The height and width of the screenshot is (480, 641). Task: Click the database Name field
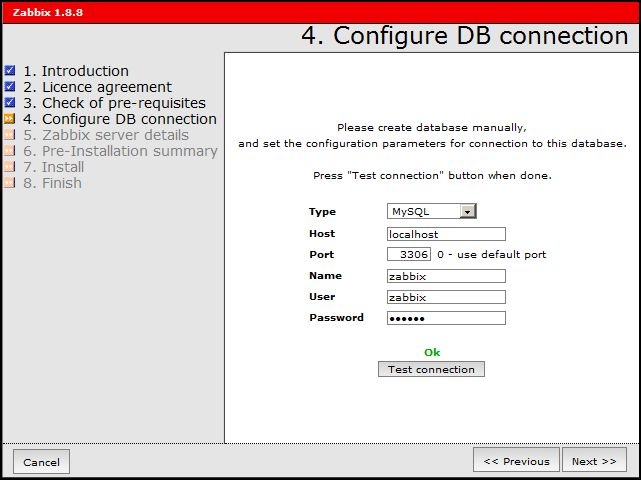[x=446, y=276]
